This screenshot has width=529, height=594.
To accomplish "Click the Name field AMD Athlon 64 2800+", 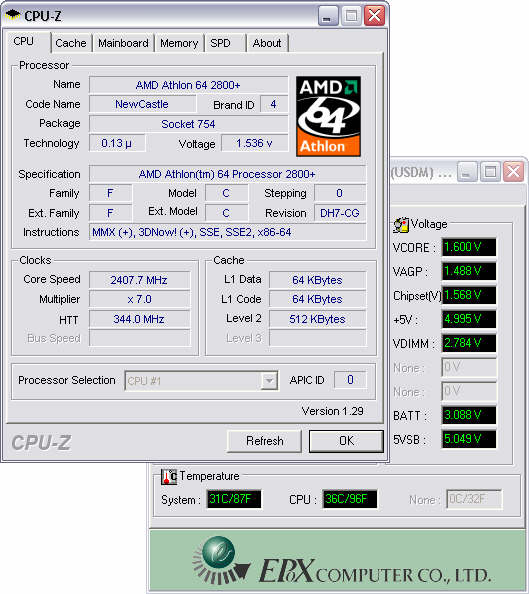I will click(x=188, y=85).
